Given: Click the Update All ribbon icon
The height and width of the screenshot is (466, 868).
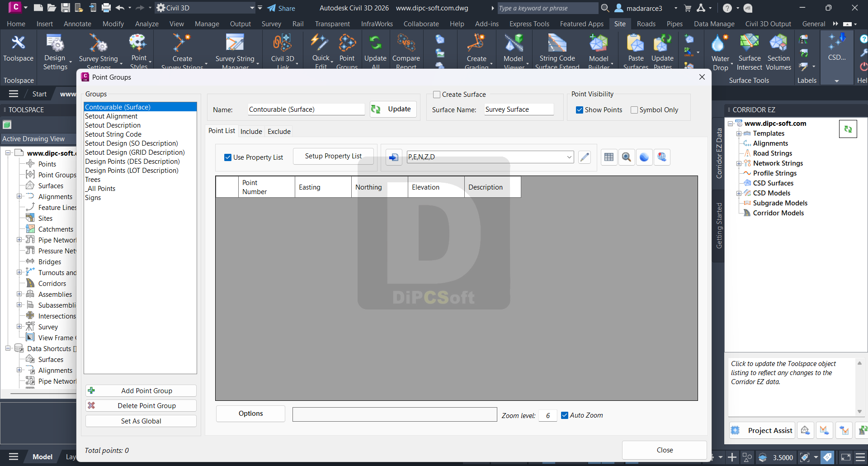Looking at the screenshot, I should point(375,51).
